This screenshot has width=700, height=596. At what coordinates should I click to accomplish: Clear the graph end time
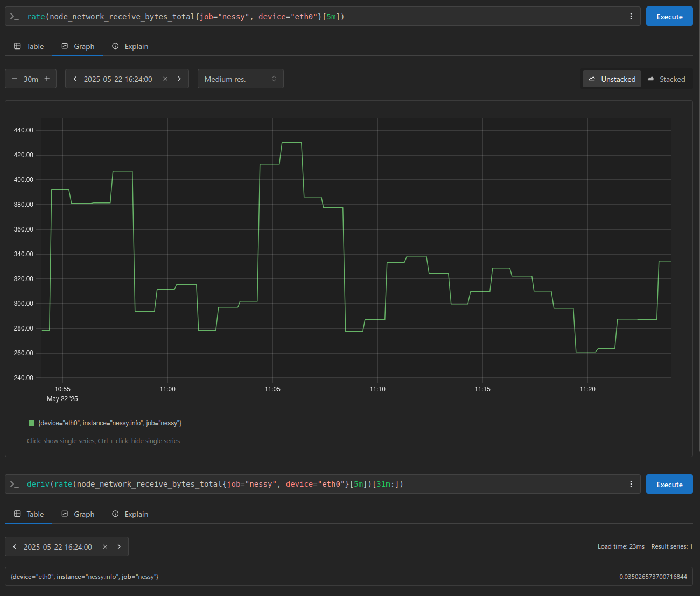(x=165, y=79)
